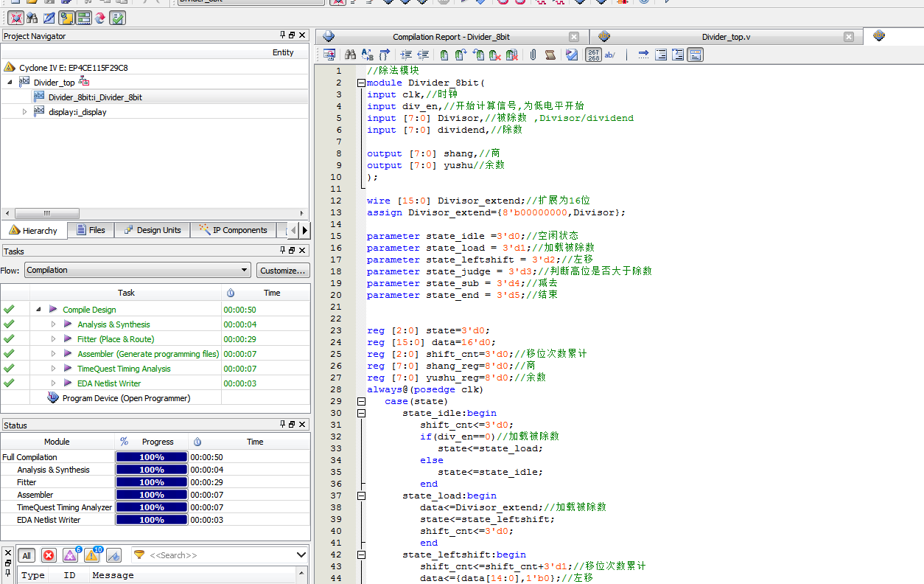Toggle warning messages filter with badge 10
924x584 pixels.
tap(93, 555)
